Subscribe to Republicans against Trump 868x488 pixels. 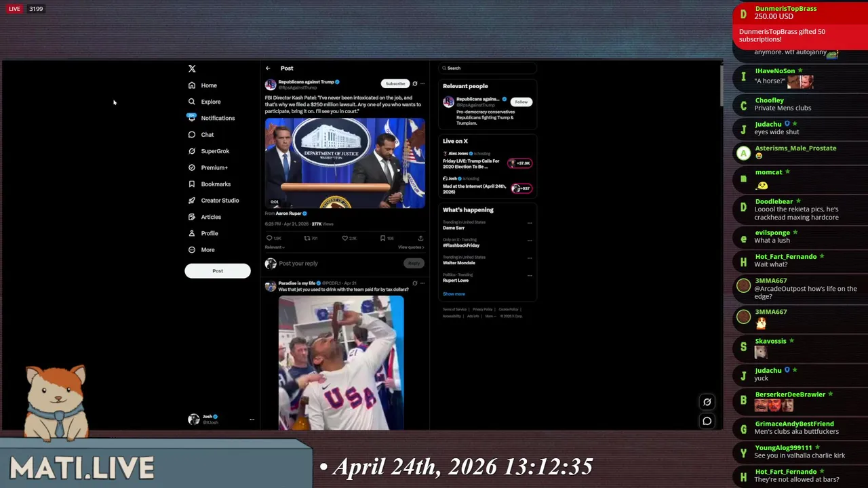[x=395, y=83]
